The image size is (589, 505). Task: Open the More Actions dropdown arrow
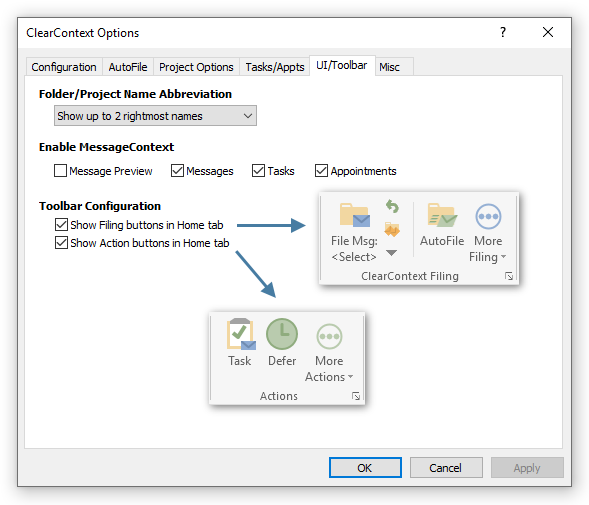pos(350,376)
